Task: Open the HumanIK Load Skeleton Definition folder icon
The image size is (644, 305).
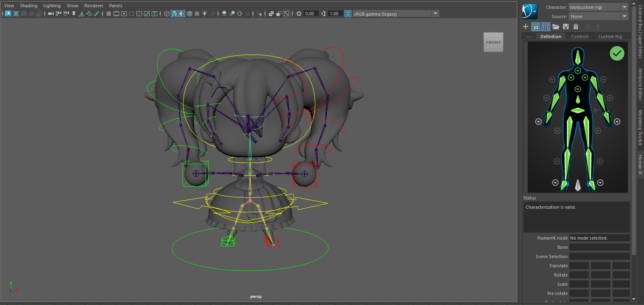Action: [x=556, y=26]
